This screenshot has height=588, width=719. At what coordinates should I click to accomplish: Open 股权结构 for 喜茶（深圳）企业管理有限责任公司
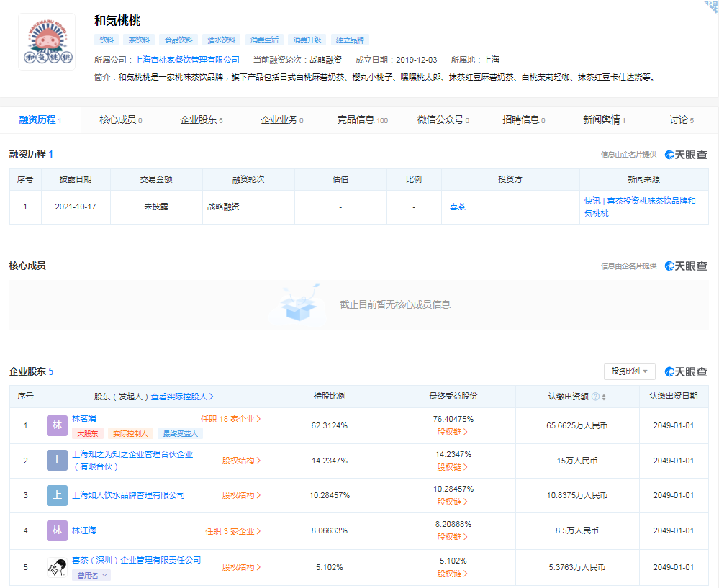tap(241, 567)
